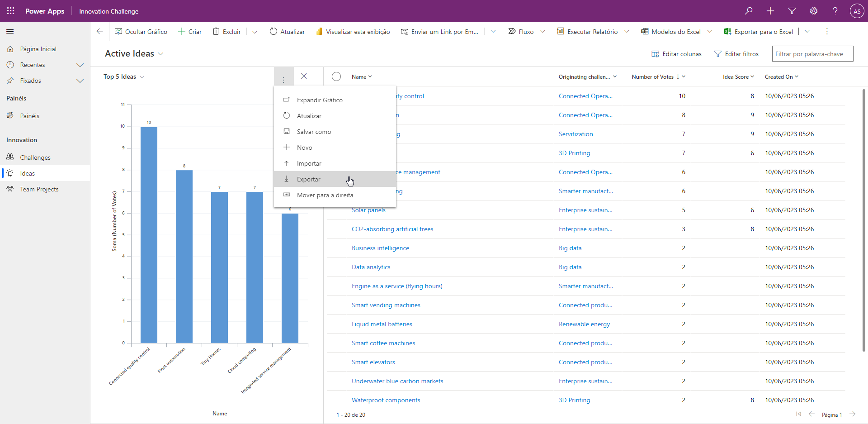Toggle the select-all circle in grid header

[x=336, y=77]
